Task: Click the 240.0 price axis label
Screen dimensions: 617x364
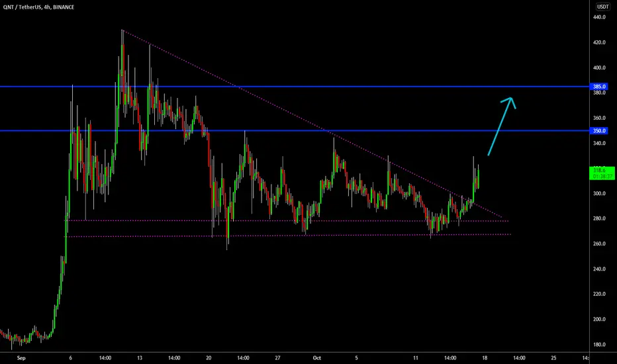Action: pyautogui.click(x=599, y=269)
